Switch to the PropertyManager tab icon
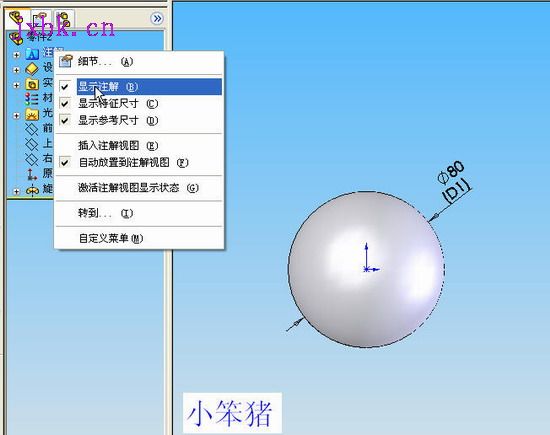The height and width of the screenshot is (435, 550). point(41,19)
